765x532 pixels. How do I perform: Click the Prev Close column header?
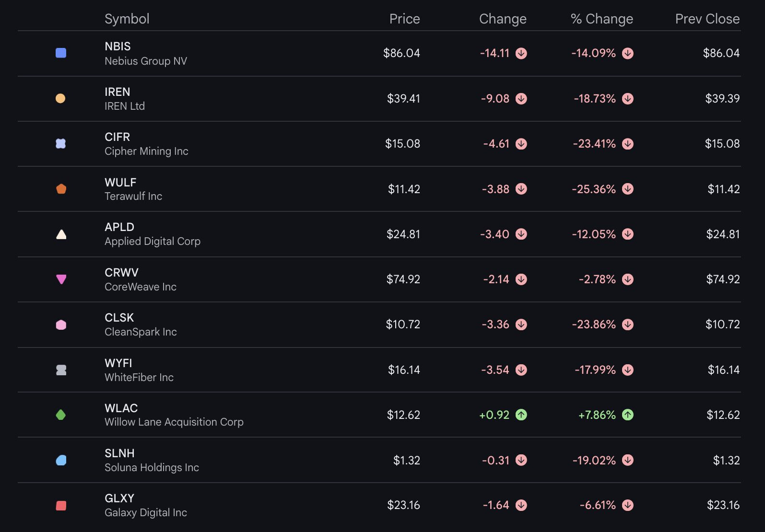[x=706, y=19]
